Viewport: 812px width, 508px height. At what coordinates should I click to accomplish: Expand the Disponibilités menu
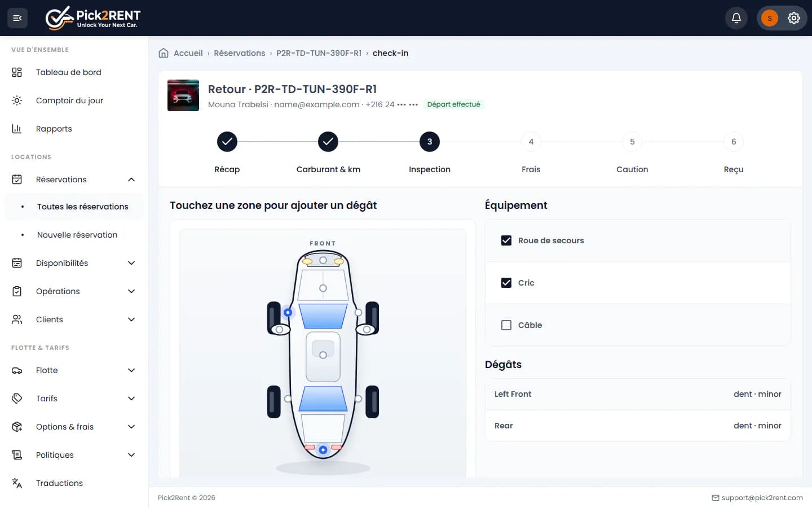pyautogui.click(x=74, y=263)
